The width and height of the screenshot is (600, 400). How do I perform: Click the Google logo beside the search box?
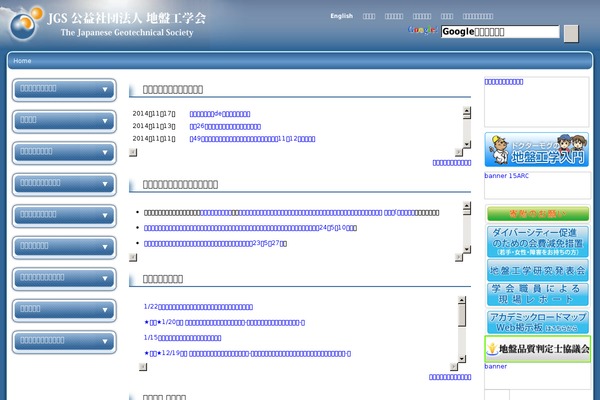[424, 31]
